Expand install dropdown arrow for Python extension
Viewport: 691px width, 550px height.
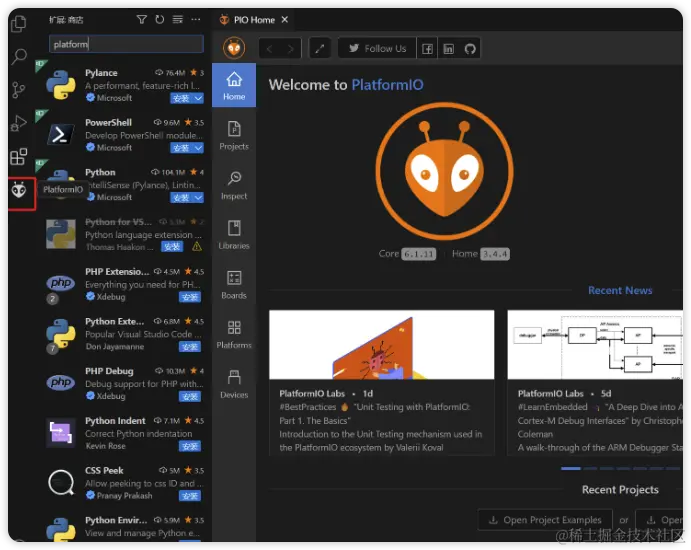[198, 198]
